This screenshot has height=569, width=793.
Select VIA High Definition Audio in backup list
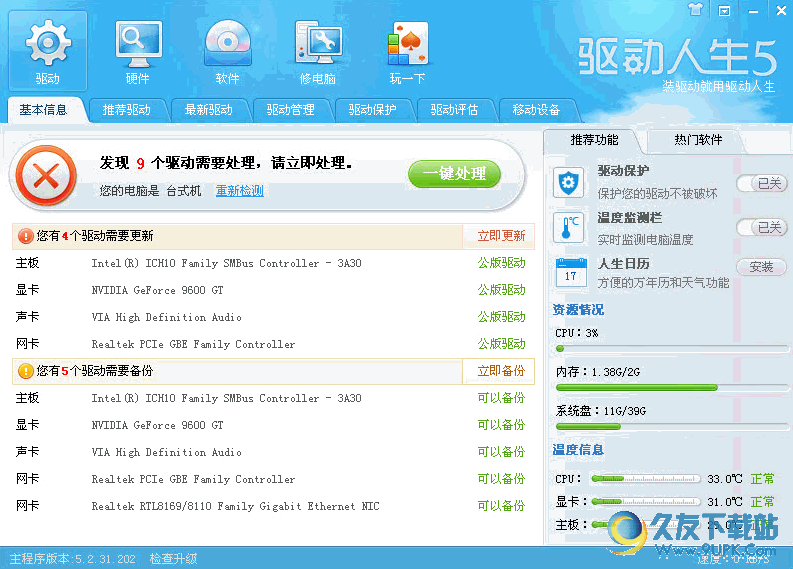[273, 452]
